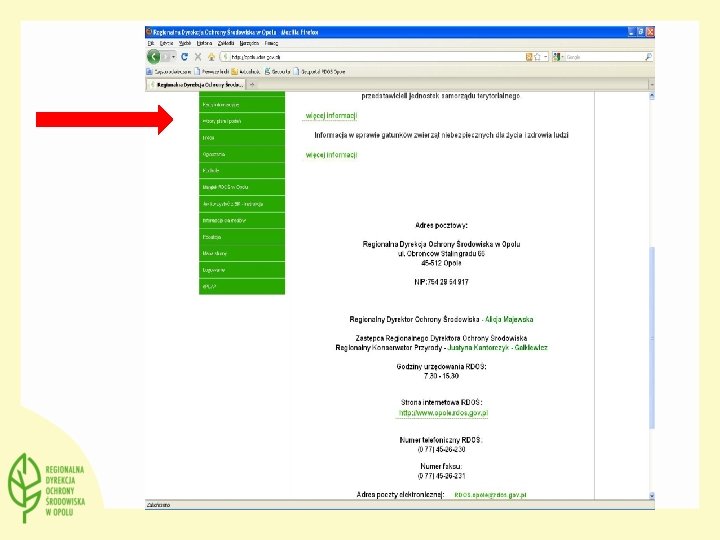Viewport: 720px width, 540px height.
Task: Open the Google search engine selector
Action: click(558, 57)
